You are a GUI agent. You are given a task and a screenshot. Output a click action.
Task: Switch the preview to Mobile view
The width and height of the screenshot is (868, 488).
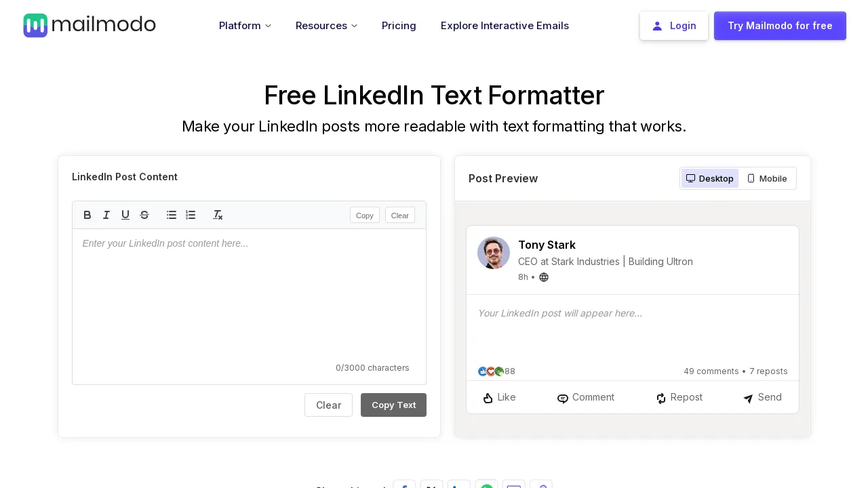[767, 178]
